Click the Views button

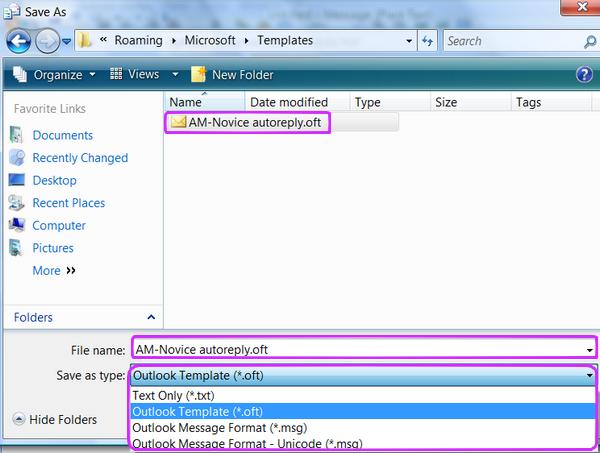point(135,74)
